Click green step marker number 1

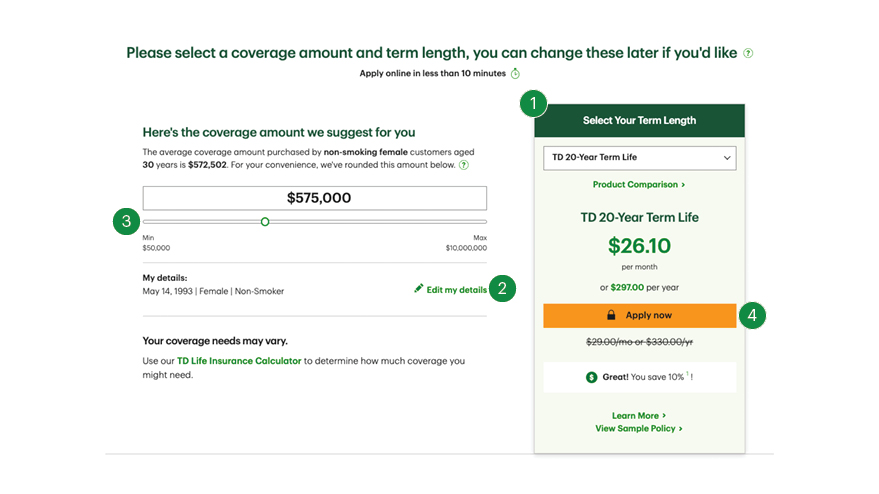pos(533,103)
